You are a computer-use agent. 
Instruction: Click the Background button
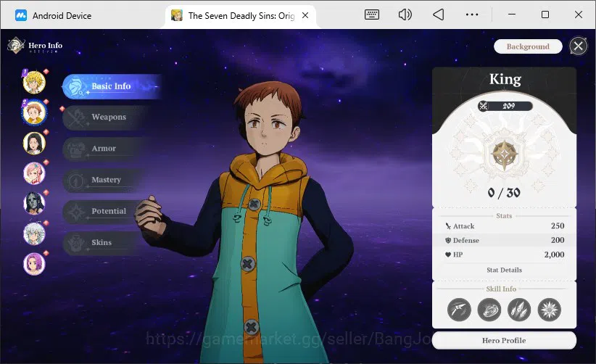528,46
